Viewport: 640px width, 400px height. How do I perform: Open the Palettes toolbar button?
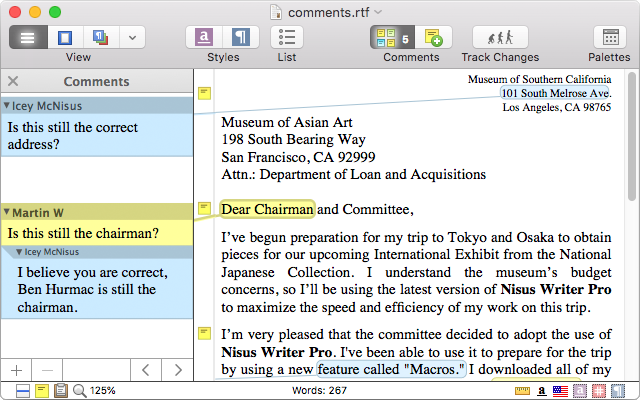click(x=610, y=38)
